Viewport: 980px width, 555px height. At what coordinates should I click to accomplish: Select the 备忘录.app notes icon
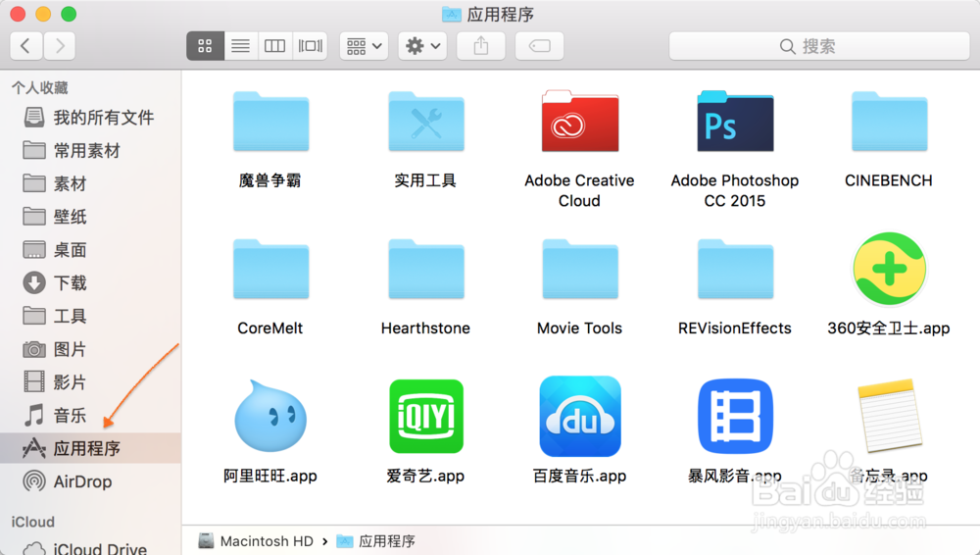point(890,416)
